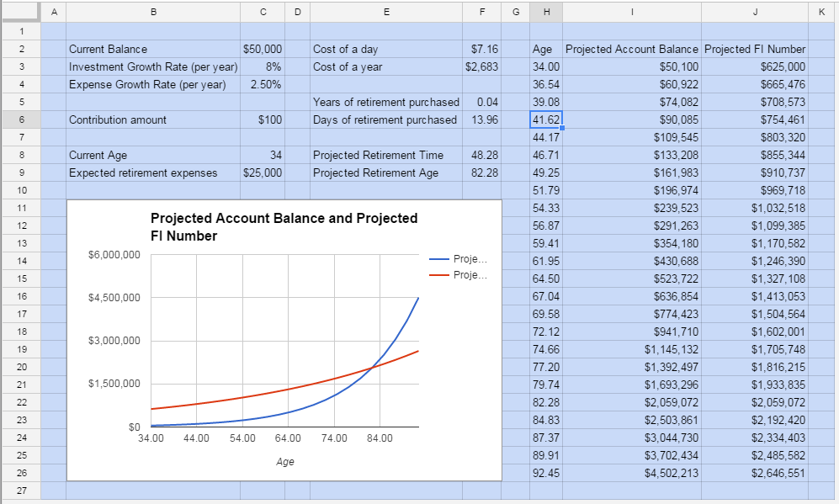
Task: Select the Current Balance label cell
Action: point(153,49)
